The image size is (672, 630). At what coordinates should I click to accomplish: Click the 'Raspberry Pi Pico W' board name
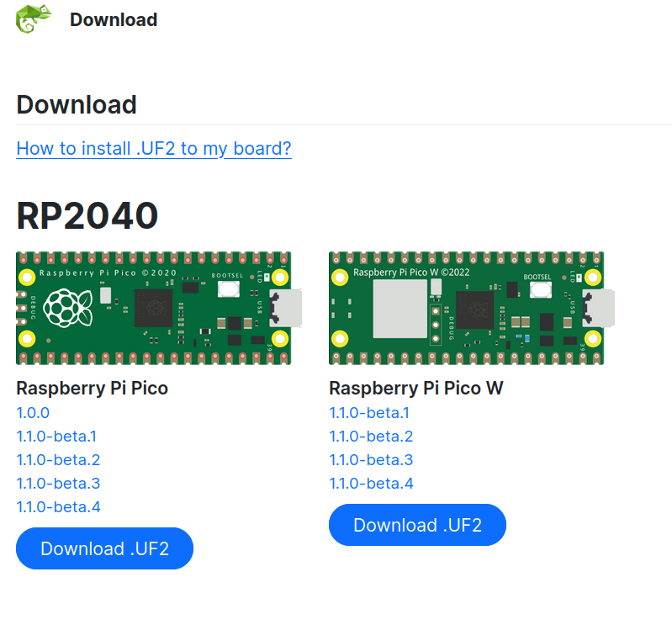coord(416,389)
